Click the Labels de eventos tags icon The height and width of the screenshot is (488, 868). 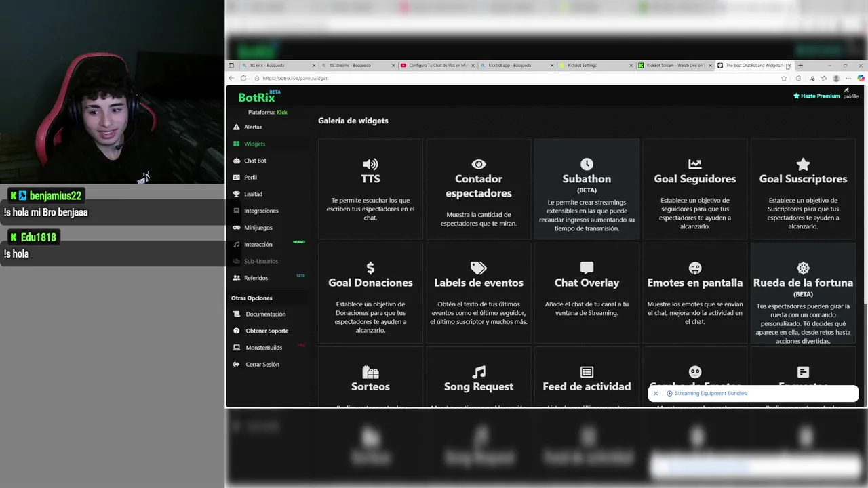click(x=479, y=268)
